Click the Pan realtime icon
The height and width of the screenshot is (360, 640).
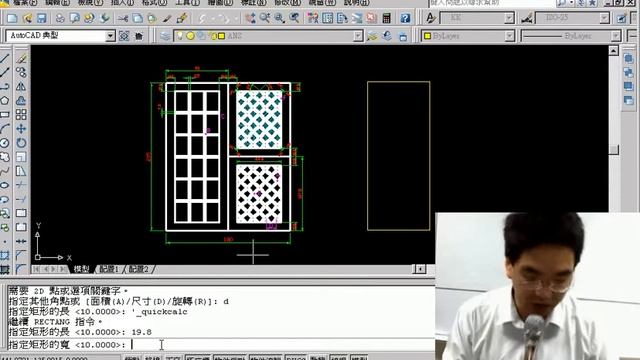click(x=251, y=18)
